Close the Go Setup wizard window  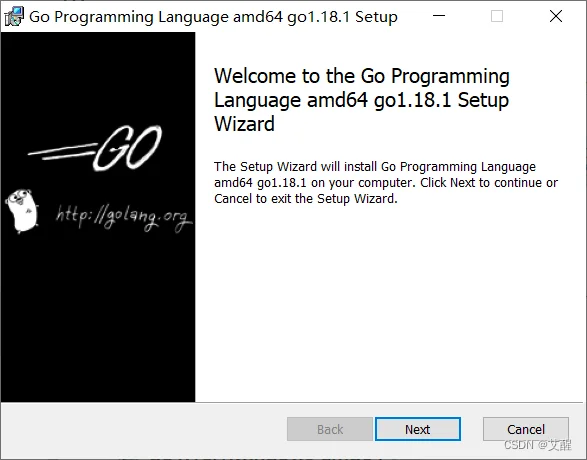tap(556, 16)
